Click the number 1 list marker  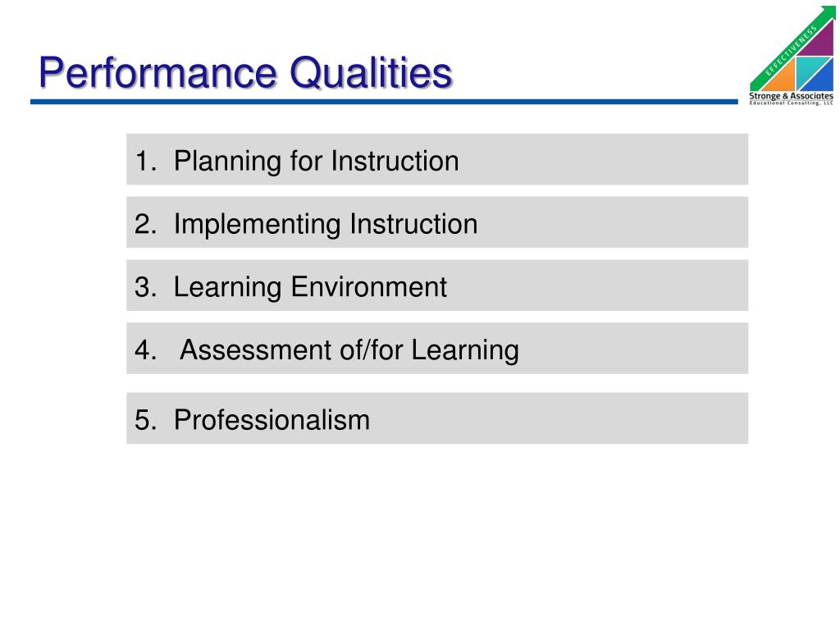pyautogui.click(x=145, y=162)
